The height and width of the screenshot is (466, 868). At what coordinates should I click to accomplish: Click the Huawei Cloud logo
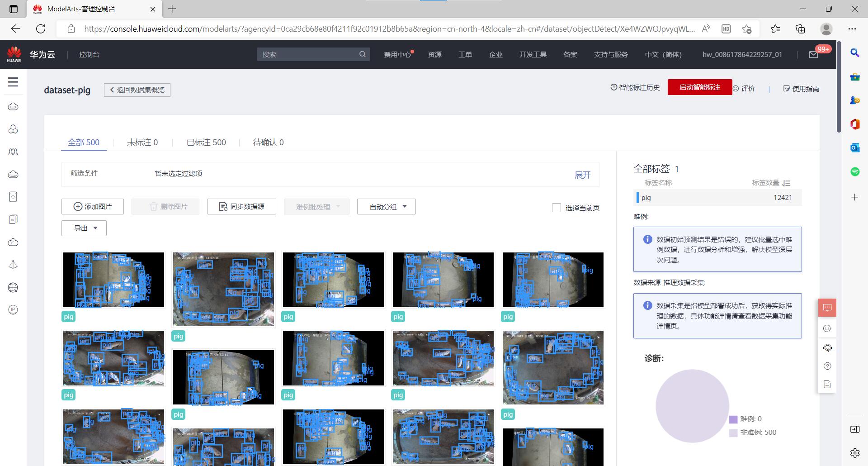[x=14, y=54]
